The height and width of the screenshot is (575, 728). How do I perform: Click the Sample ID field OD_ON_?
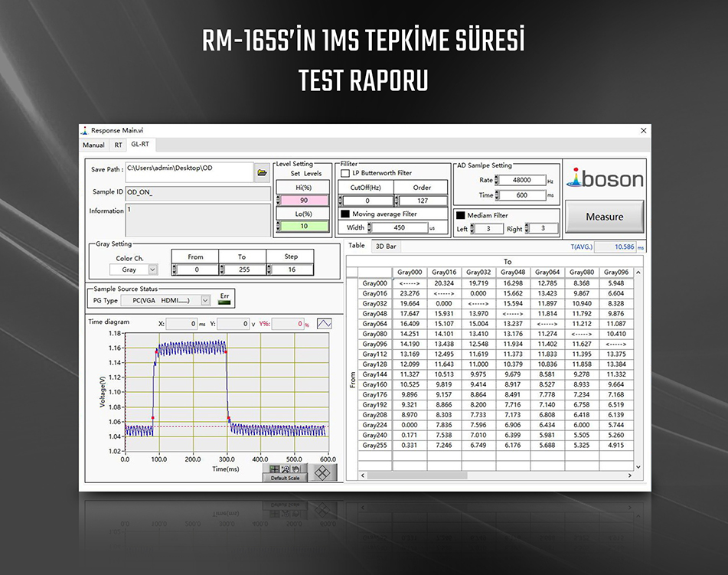point(198,193)
